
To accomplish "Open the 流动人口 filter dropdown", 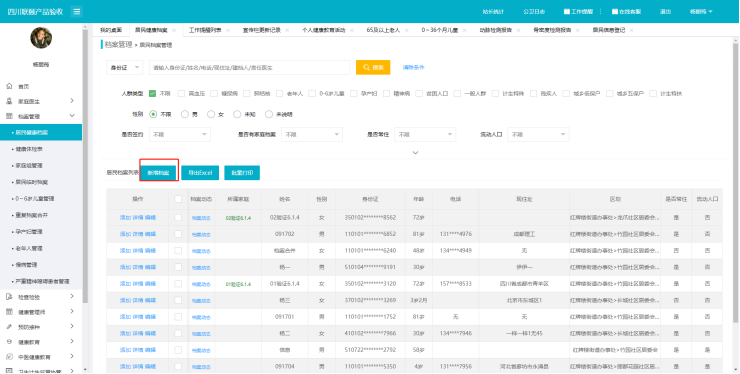I will coord(538,135).
